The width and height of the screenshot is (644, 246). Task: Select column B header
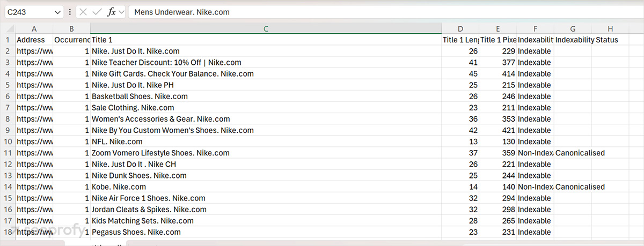72,28
